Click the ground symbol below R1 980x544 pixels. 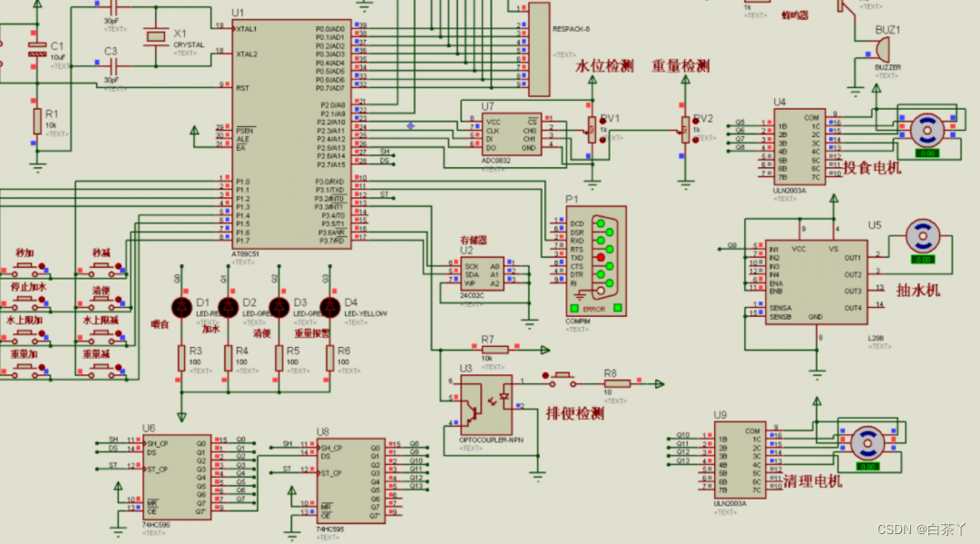point(37,168)
